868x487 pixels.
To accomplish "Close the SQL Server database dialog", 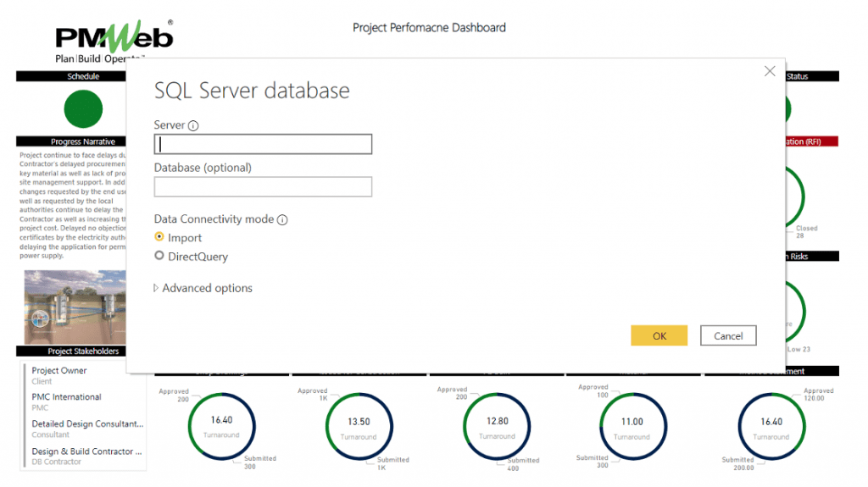I will (770, 71).
